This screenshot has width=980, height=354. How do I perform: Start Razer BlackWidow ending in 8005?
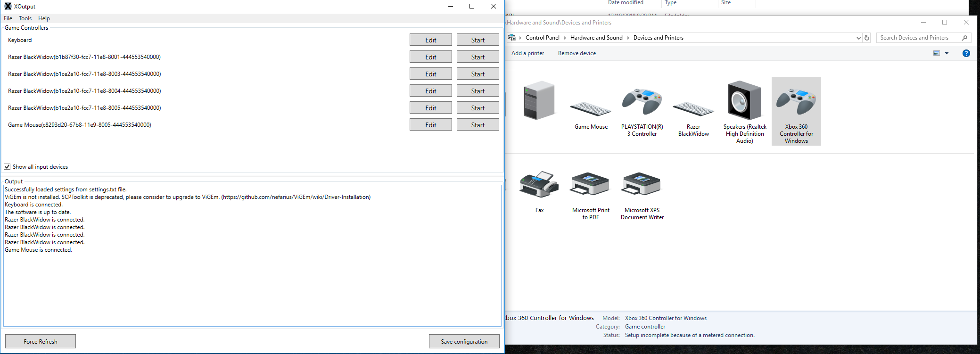pos(478,108)
